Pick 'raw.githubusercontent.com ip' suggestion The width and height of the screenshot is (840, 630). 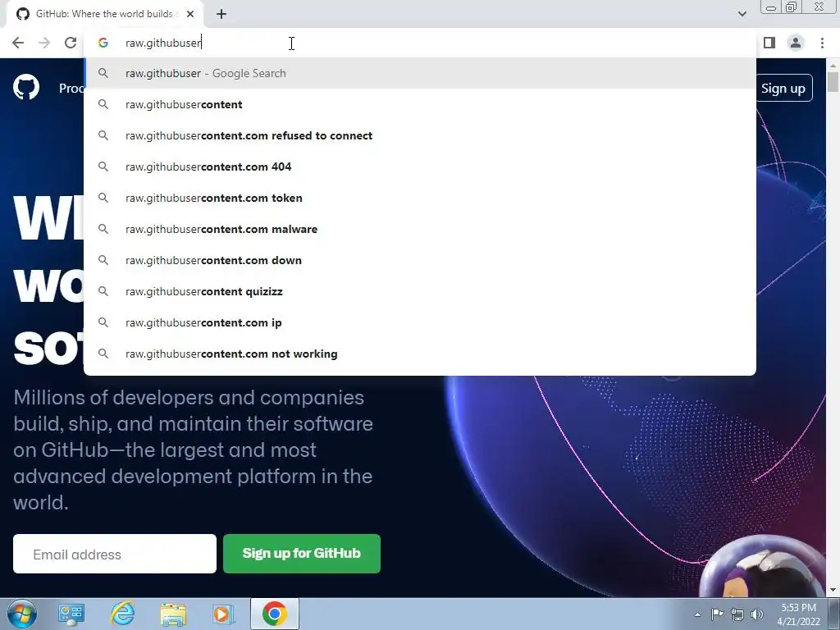pyautogui.click(x=420, y=322)
